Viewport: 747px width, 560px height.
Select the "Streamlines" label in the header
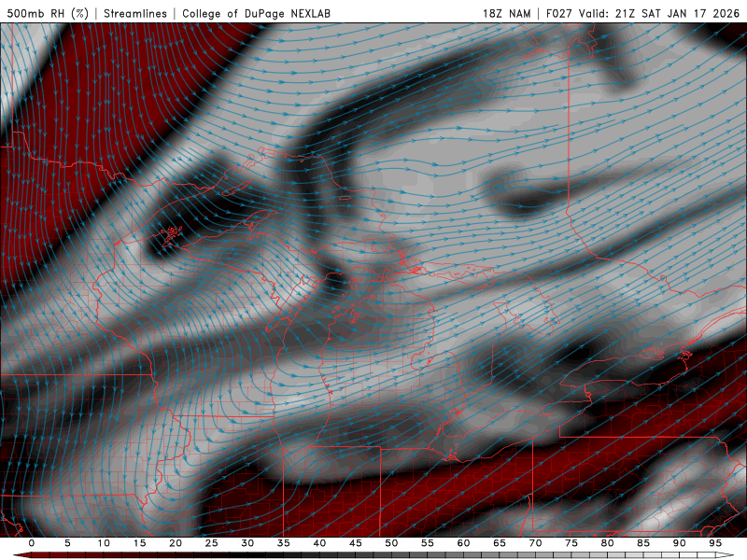(x=135, y=13)
